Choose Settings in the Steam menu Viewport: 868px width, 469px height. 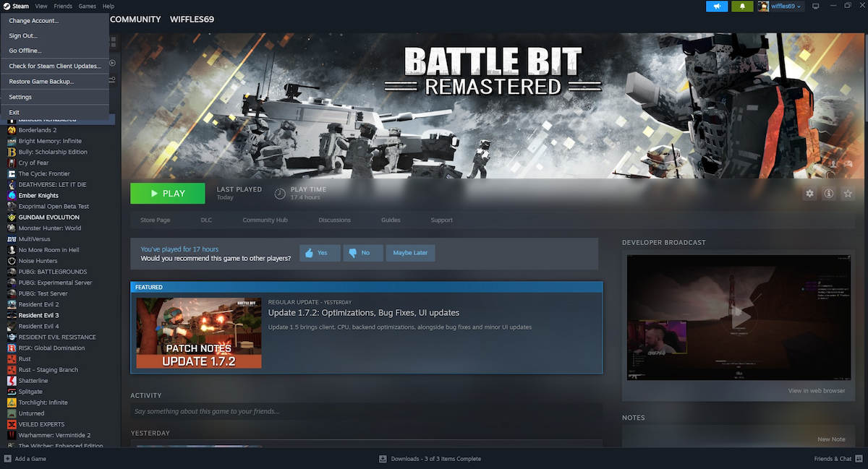tap(20, 97)
